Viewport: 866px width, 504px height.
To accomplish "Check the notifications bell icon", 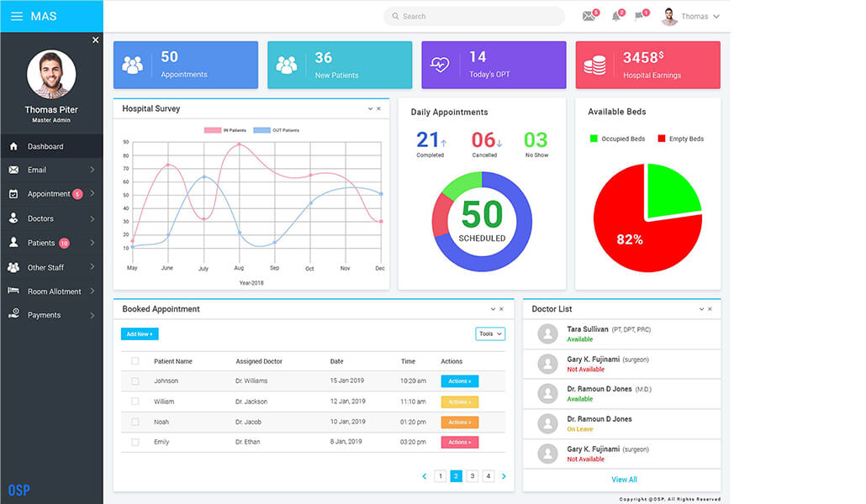I will [617, 14].
